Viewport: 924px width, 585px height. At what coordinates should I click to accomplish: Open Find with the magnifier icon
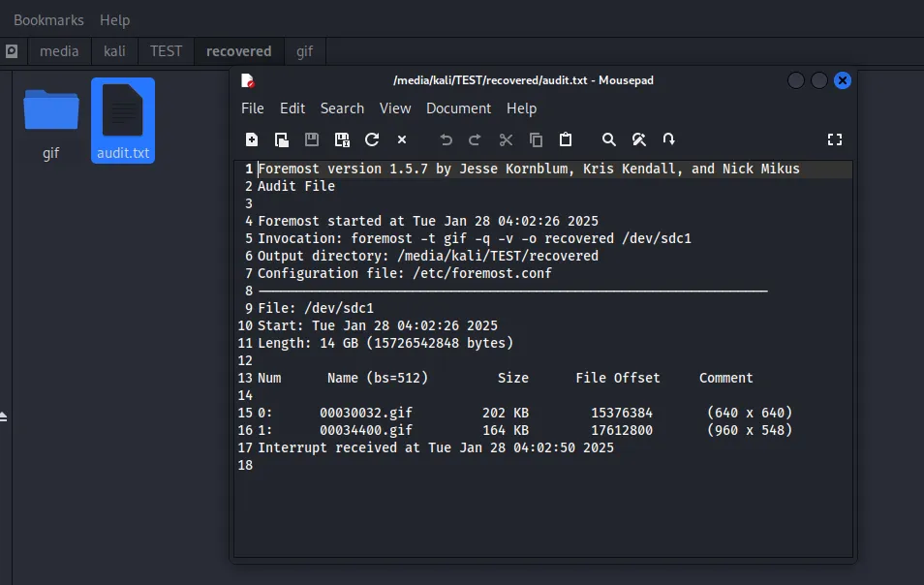click(609, 139)
